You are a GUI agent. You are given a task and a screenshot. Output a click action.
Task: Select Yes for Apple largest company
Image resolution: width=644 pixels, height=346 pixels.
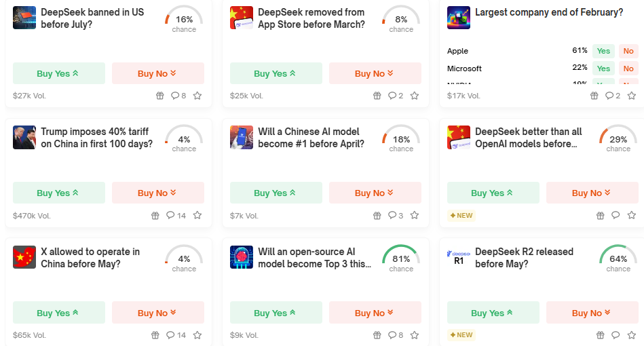click(603, 51)
